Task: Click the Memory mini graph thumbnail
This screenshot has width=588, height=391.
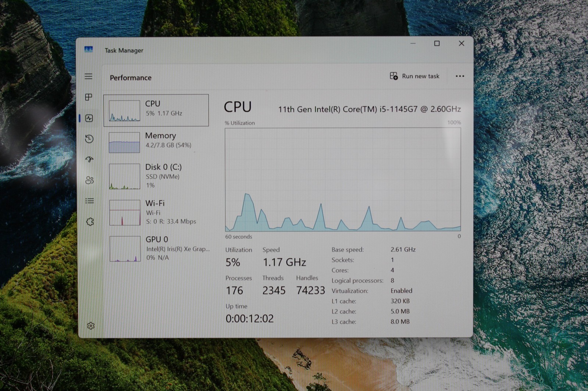Action: pos(124,142)
